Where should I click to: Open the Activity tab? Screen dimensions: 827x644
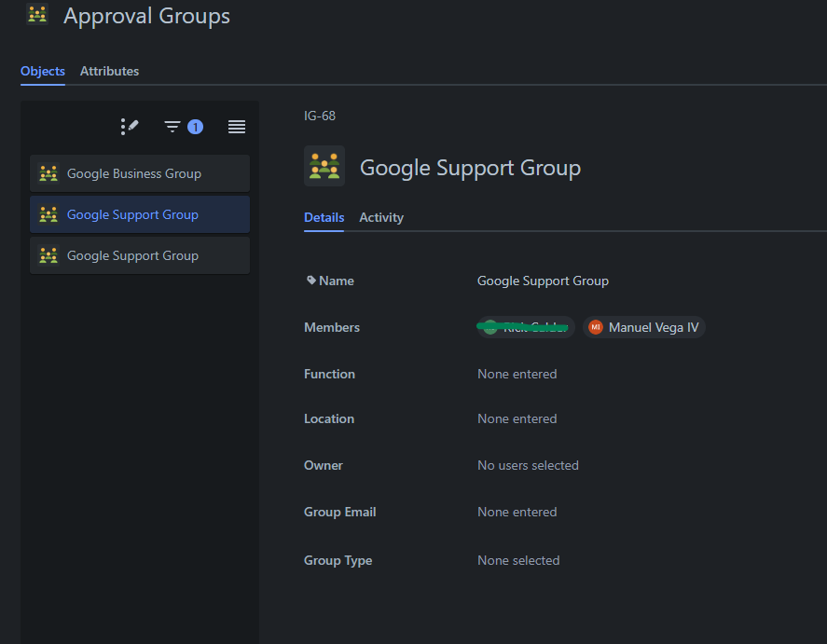[381, 218]
